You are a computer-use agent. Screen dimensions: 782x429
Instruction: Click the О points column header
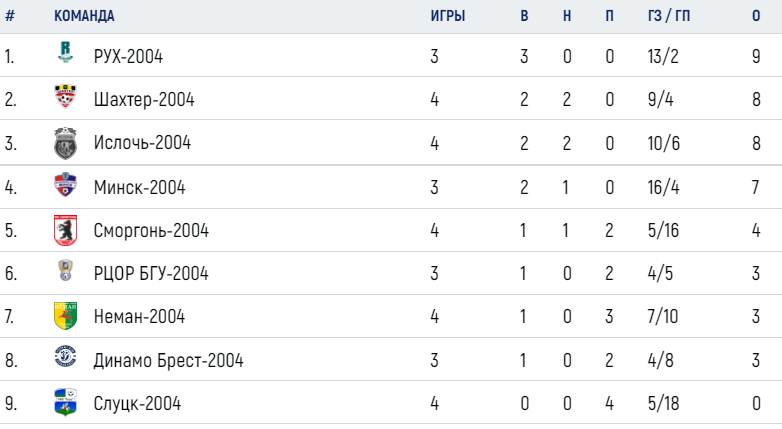(x=756, y=16)
